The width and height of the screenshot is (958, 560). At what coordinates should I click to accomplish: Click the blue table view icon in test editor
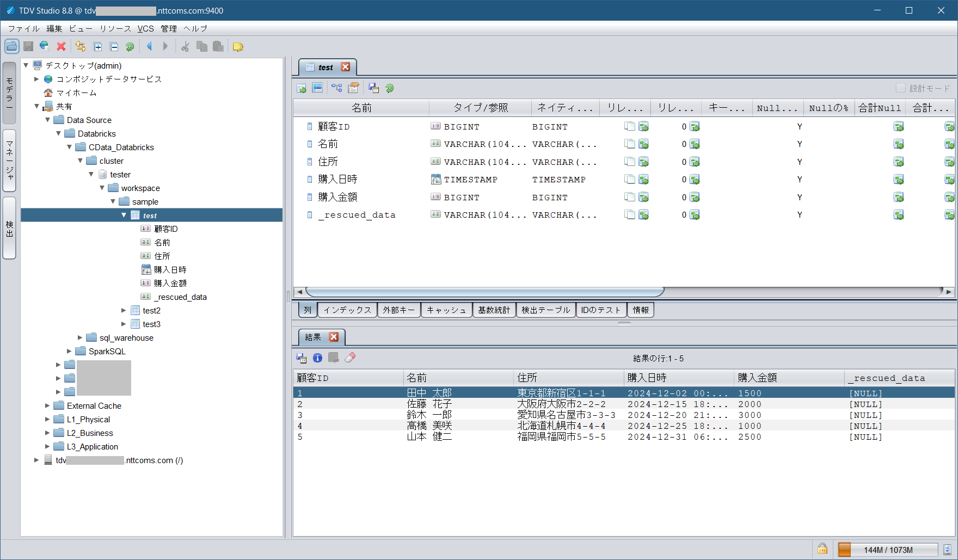coord(317,88)
